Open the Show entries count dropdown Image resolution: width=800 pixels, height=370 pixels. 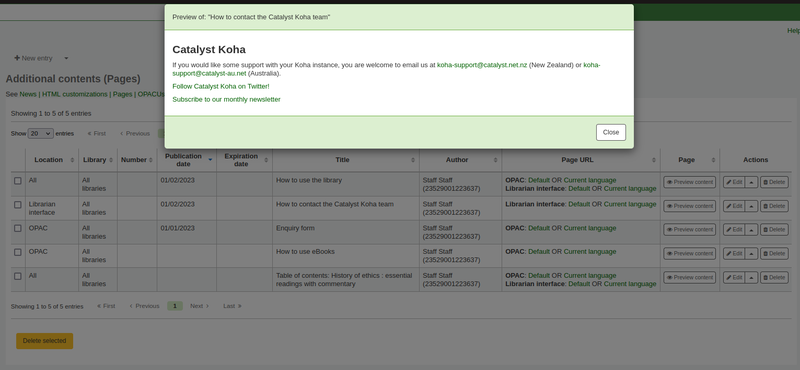(x=40, y=133)
